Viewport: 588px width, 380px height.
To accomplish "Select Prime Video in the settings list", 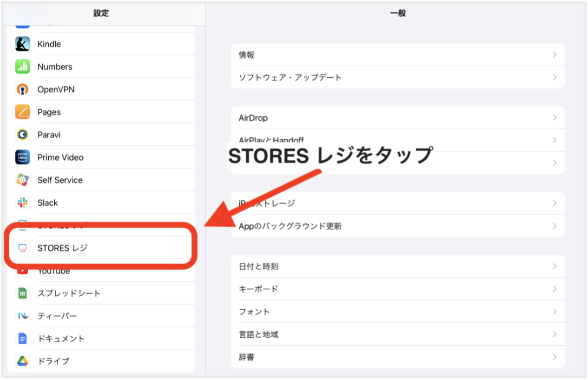I will [101, 157].
